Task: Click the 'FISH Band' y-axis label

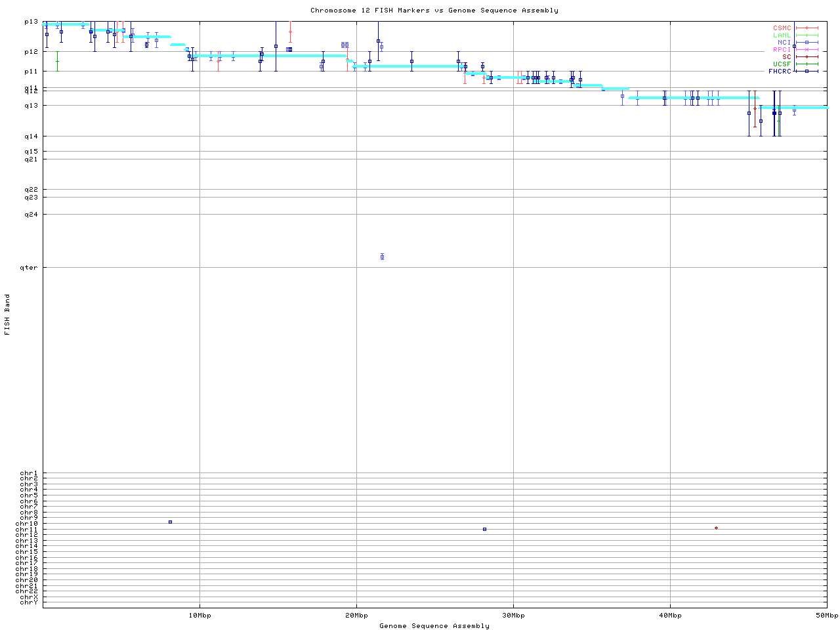Action: pyautogui.click(x=7, y=314)
